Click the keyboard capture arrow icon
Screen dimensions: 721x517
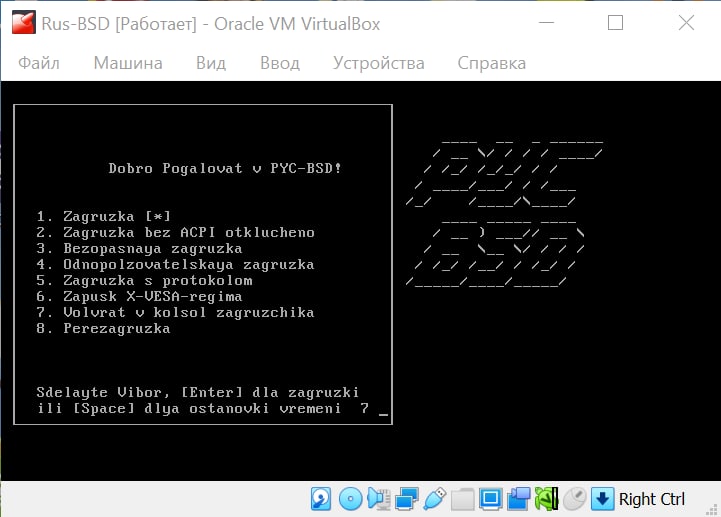(x=602, y=499)
